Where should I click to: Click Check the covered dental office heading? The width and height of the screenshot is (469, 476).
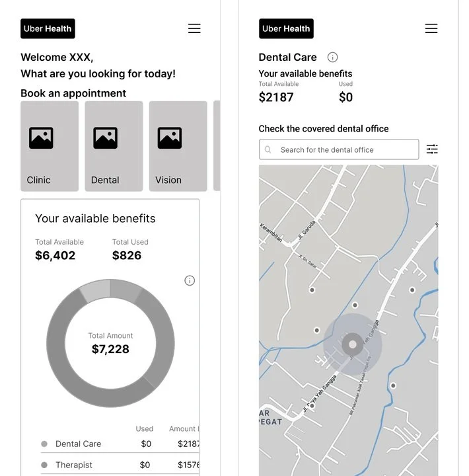pyautogui.click(x=324, y=129)
